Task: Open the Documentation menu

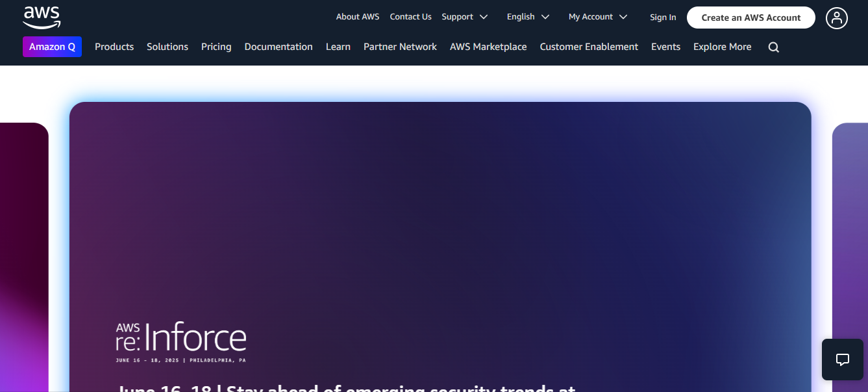Action: (279, 47)
